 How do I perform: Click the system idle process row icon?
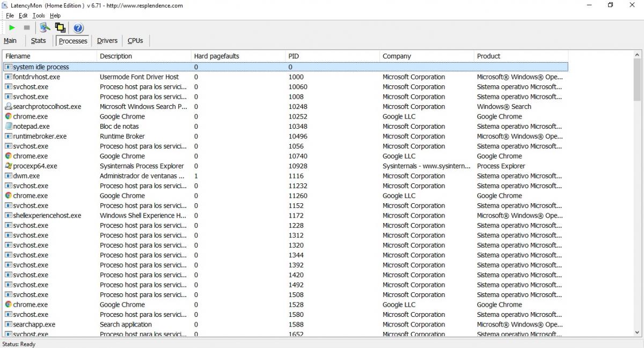(9, 67)
